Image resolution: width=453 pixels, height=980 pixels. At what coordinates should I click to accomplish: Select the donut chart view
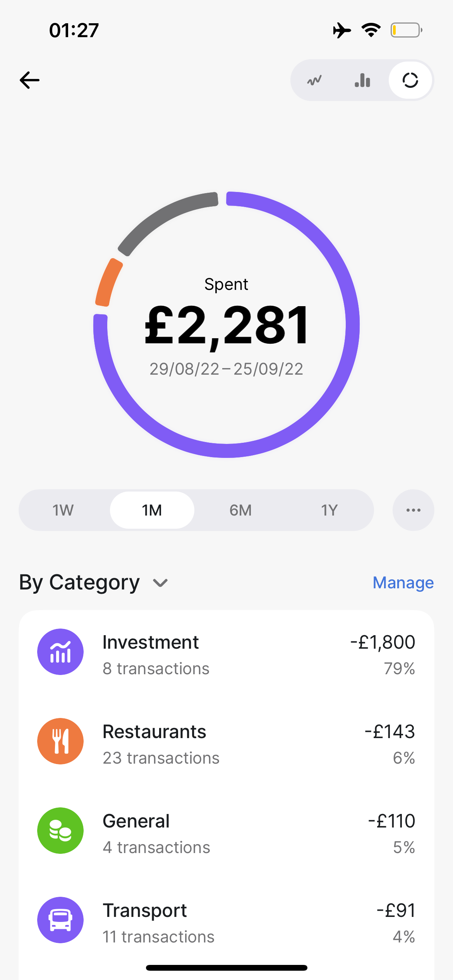pos(410,80)
